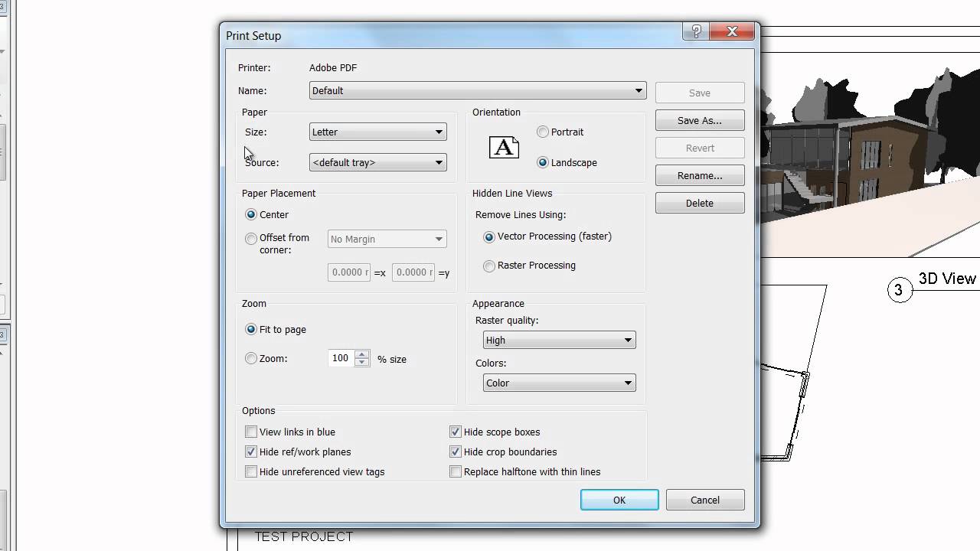Click the y offset value field
The width and height of the screenshot is (980, 551).
(x=413, y=272)
